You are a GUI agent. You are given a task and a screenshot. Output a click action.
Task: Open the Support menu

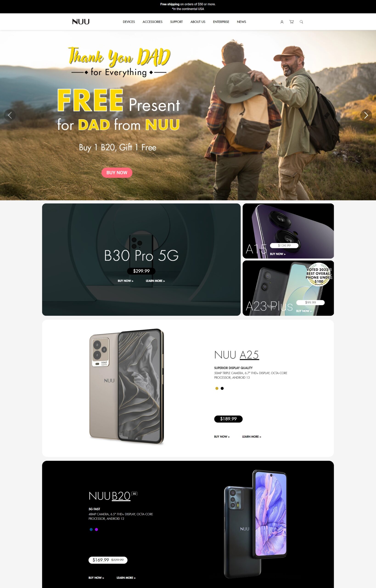[176, 22]
